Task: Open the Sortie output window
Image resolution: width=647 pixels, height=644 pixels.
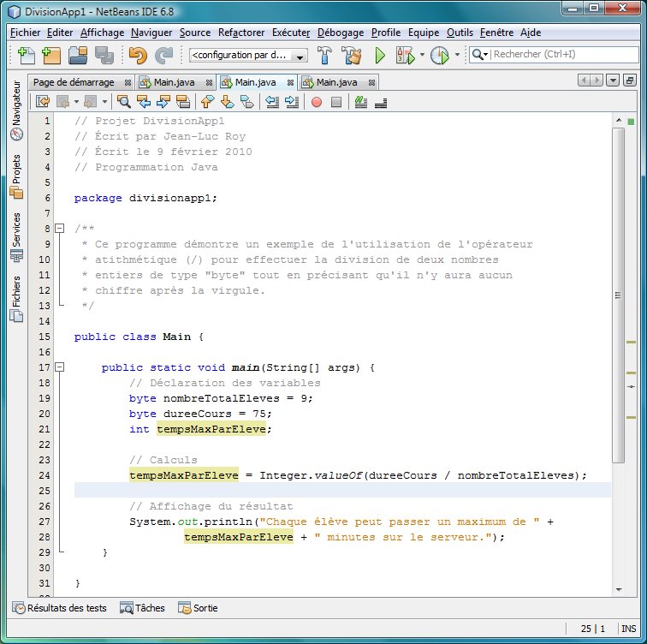Action: pos(198,608)
